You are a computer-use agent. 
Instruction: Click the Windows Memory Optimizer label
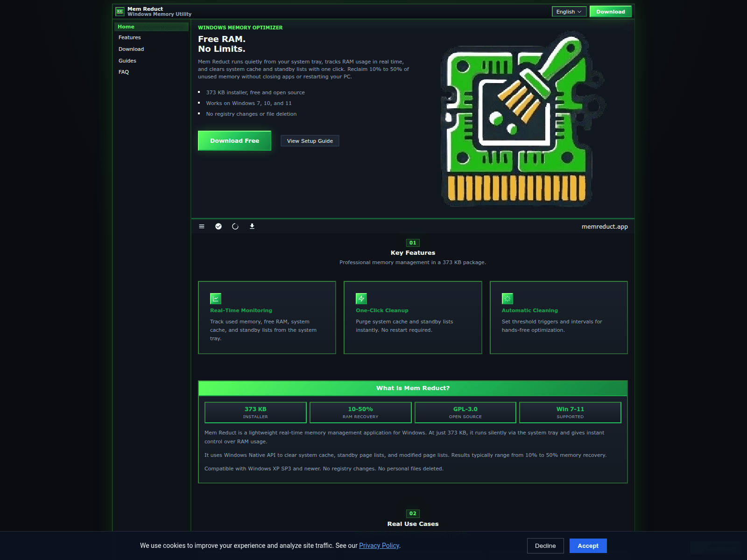(x=240, y=28)
